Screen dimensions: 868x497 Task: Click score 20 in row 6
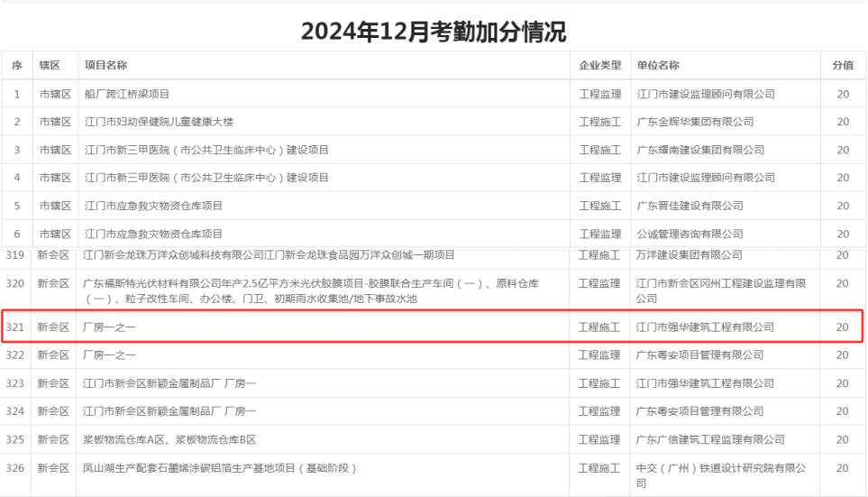843,235
